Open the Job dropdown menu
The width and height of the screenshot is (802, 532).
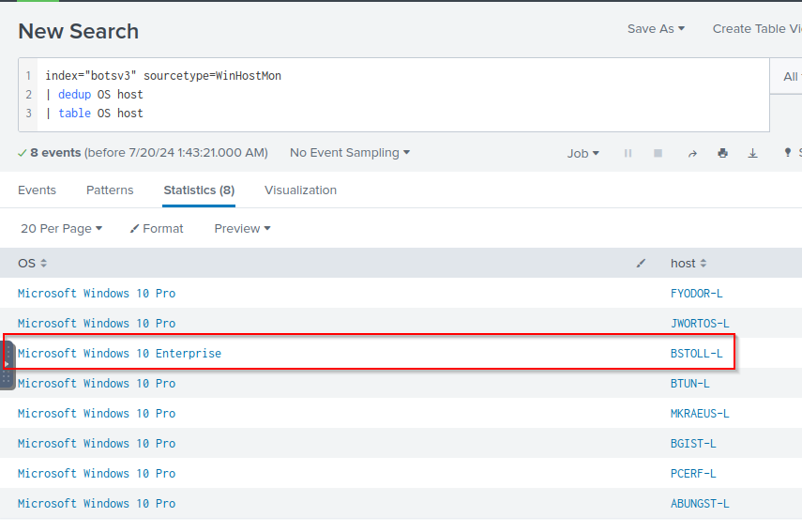pos(583,153)
